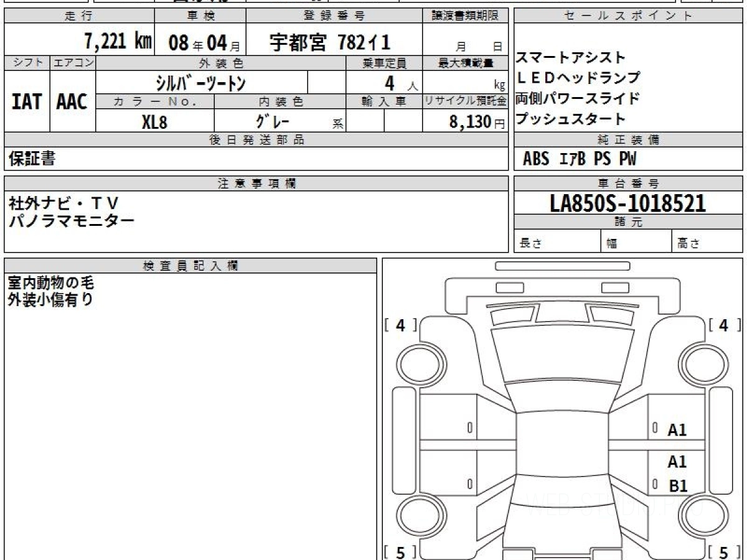Screen dimensions: 747x560
Task: Select exterior color シルバーツートン
Action: tap(201, 82)
